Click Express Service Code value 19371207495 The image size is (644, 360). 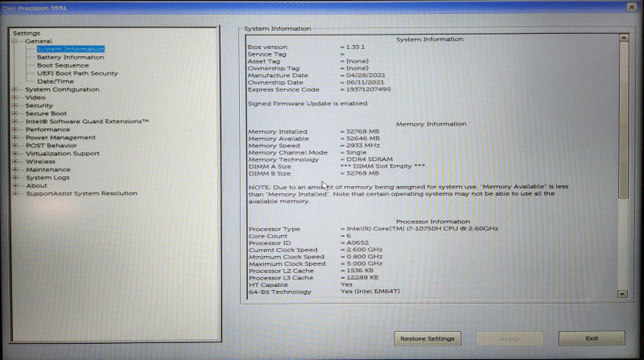(369, 89)
